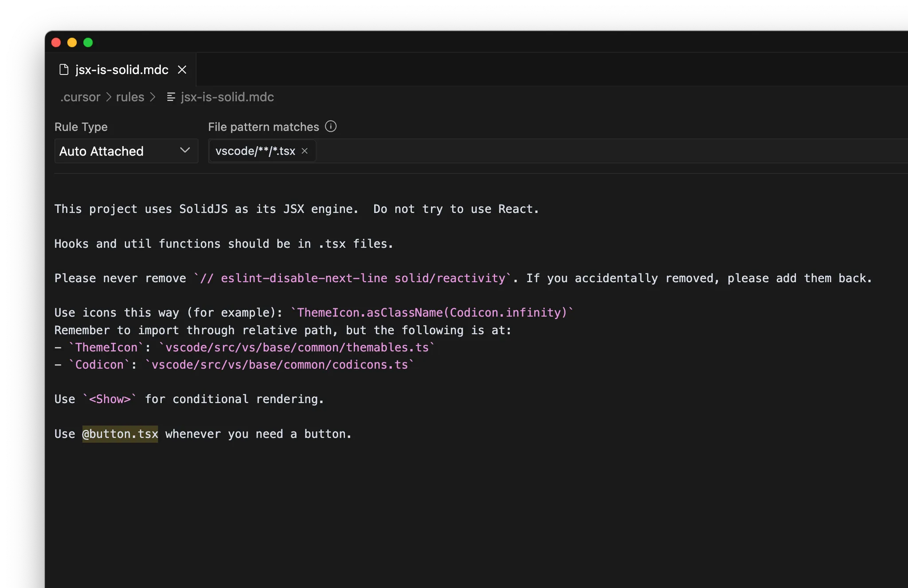The height and width of the screenshot is (588, 908).
Task: Click the 'Hooks and util functions' line
Action: pyautogui.click(x=224, y=244)
